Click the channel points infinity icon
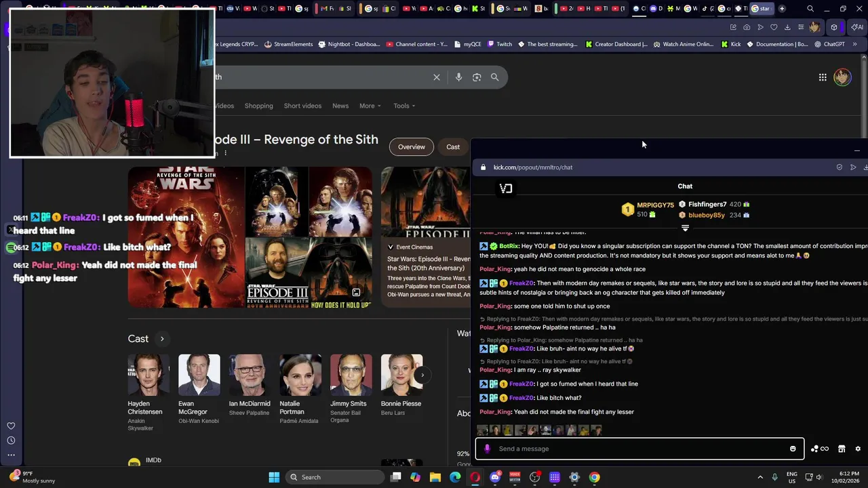 click(x=819, y=449)
